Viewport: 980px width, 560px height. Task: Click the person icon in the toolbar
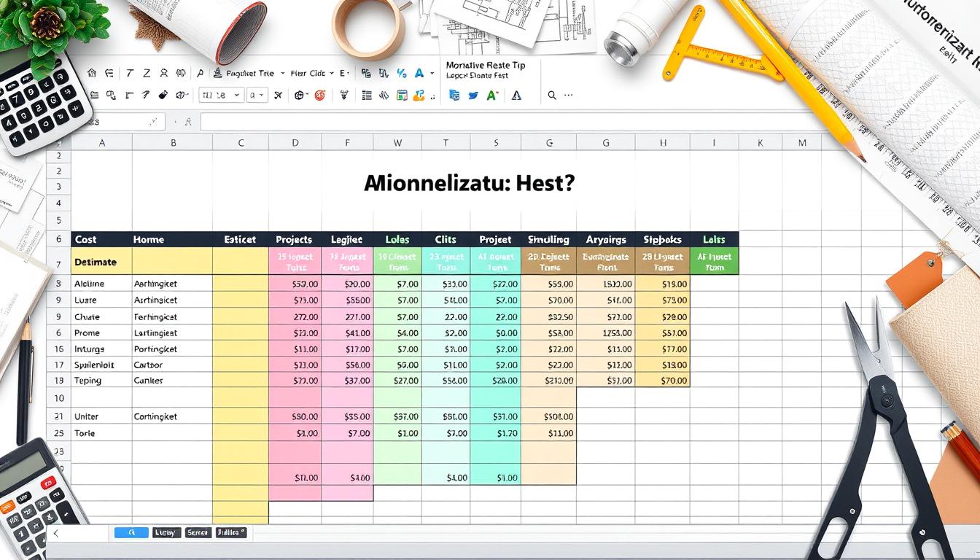(163, 73)
